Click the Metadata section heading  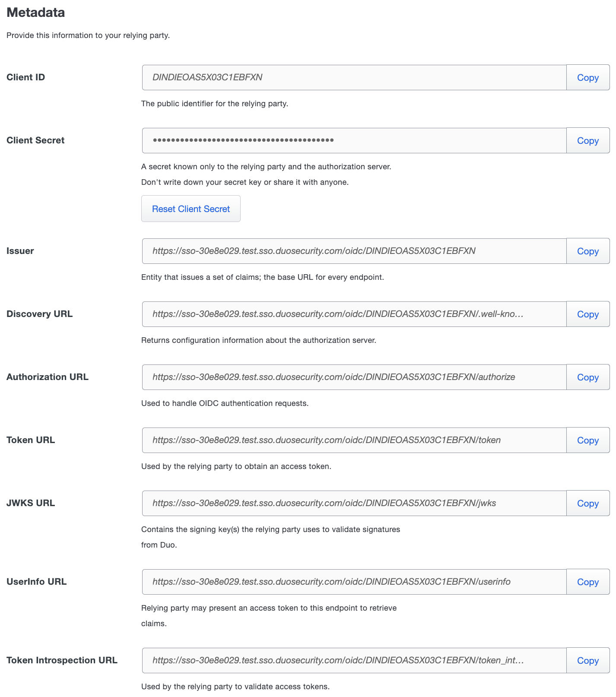[36, 13]
